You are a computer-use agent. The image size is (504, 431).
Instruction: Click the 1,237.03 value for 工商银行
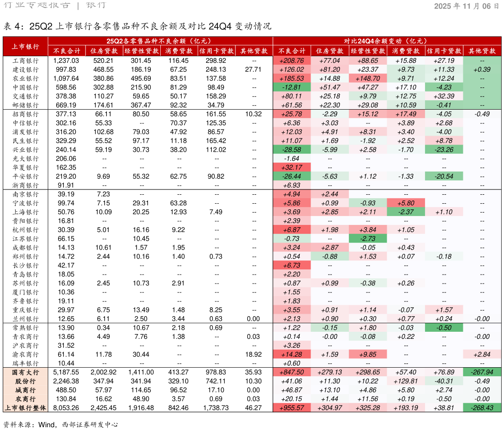click(66, 61)
